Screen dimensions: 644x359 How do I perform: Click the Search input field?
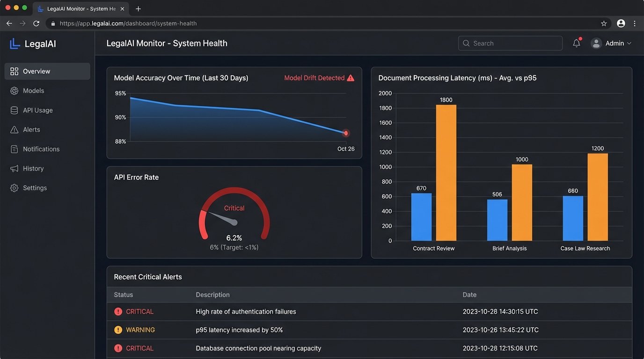tap(510, 43)
